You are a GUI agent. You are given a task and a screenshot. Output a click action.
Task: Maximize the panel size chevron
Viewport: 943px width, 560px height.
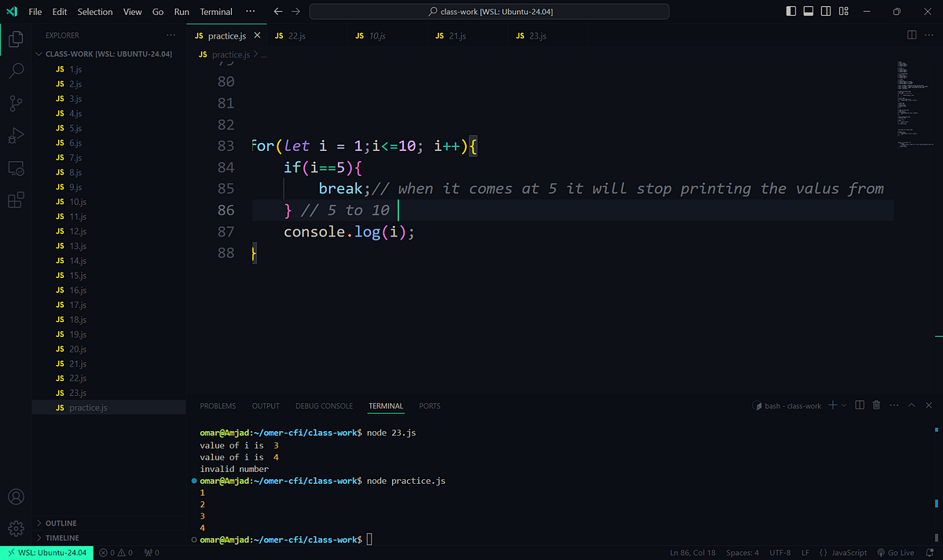pyautogui.click(x=912, y=405)
